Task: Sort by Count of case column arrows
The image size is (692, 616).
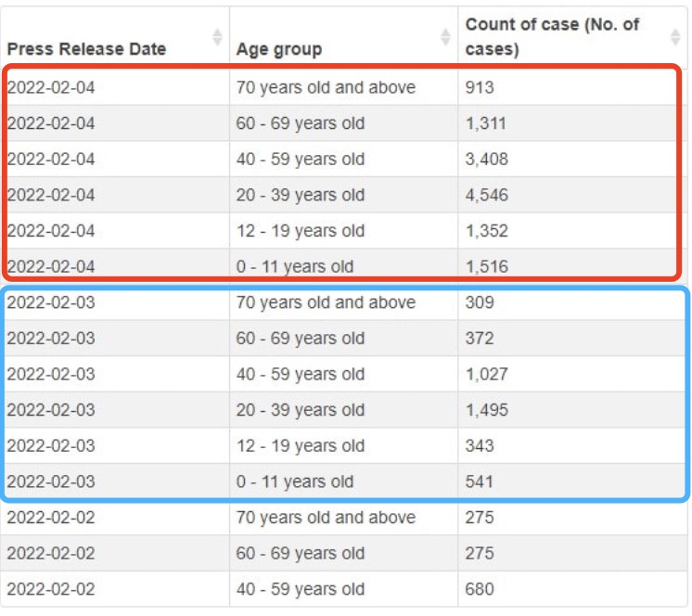Action: click(x=675, y=37)
